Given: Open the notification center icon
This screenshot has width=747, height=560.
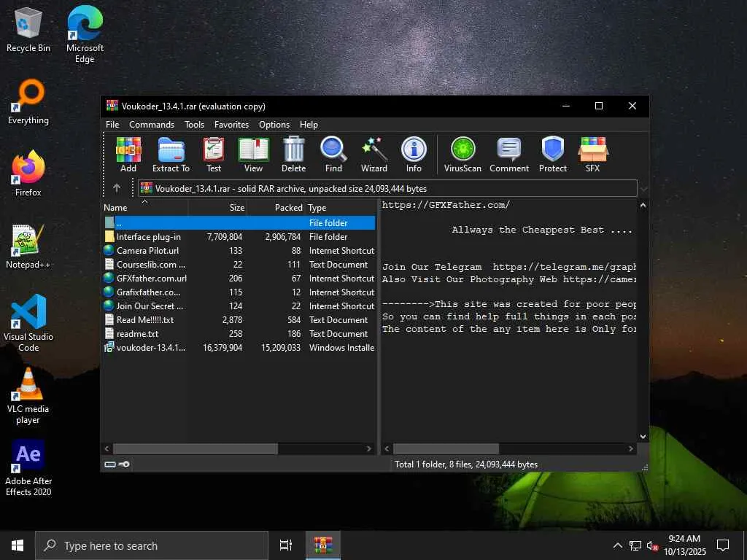Looking at the screenshot, I should (x=723, y=545).
